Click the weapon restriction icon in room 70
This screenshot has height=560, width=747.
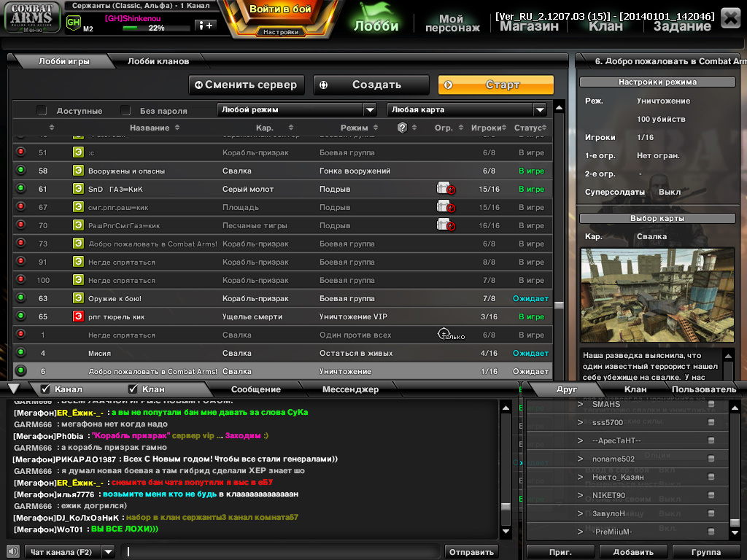(x=446, y=225)
